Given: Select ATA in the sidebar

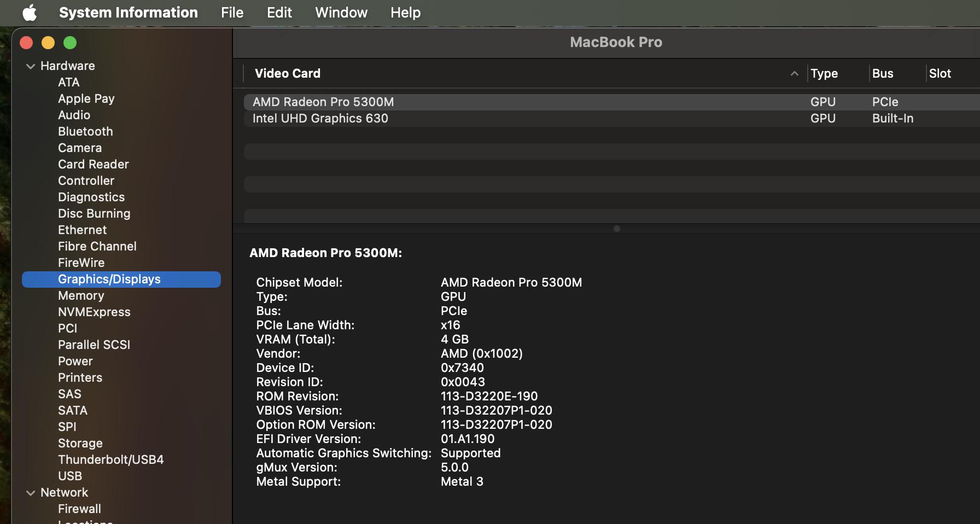Looking at the screenshot, I should point(69,82).
